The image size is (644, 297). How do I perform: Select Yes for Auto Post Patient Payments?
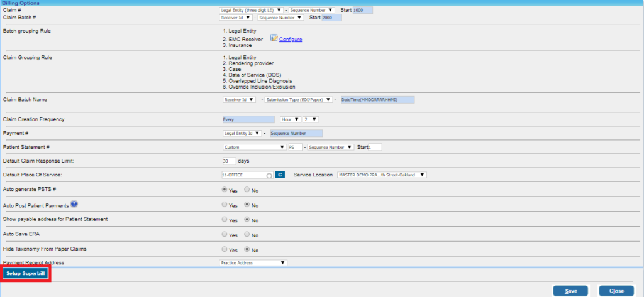coord(225,204)
